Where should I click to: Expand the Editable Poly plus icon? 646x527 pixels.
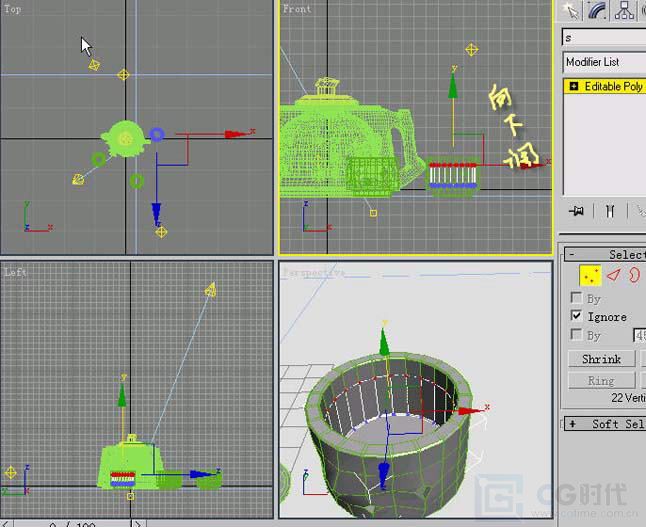coord(573,86)
